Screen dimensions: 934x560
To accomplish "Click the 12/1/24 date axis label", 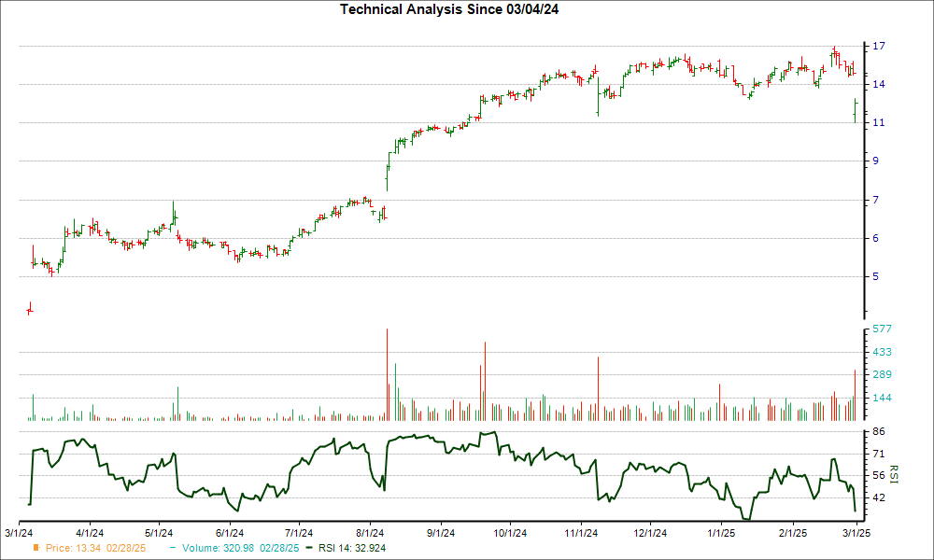I will coord(650,533).
